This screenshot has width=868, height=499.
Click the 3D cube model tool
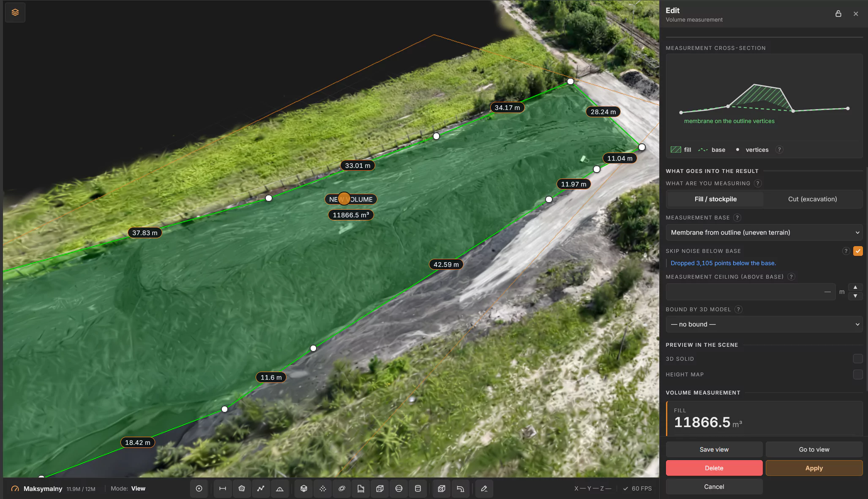click(x=304, y=488)
